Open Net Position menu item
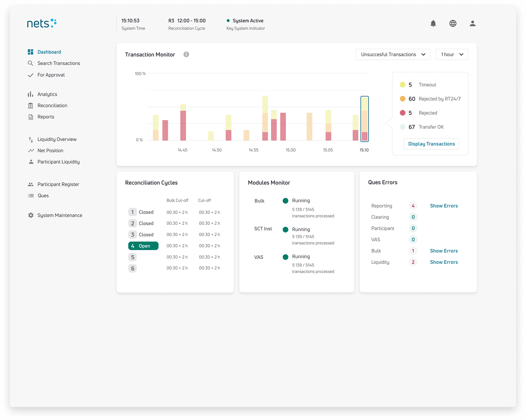Image resolution: width=526 pixels, height=420 pixels. 50,151
